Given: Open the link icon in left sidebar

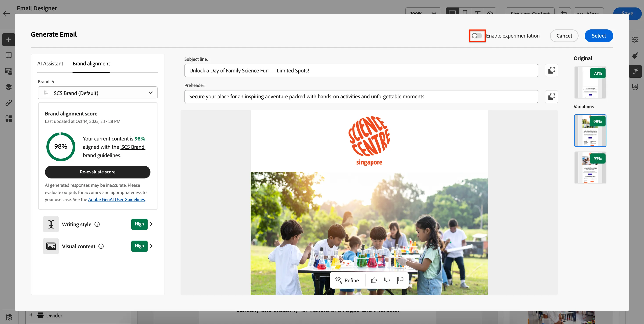Looking at the screenshot, I should coord(9,103).
